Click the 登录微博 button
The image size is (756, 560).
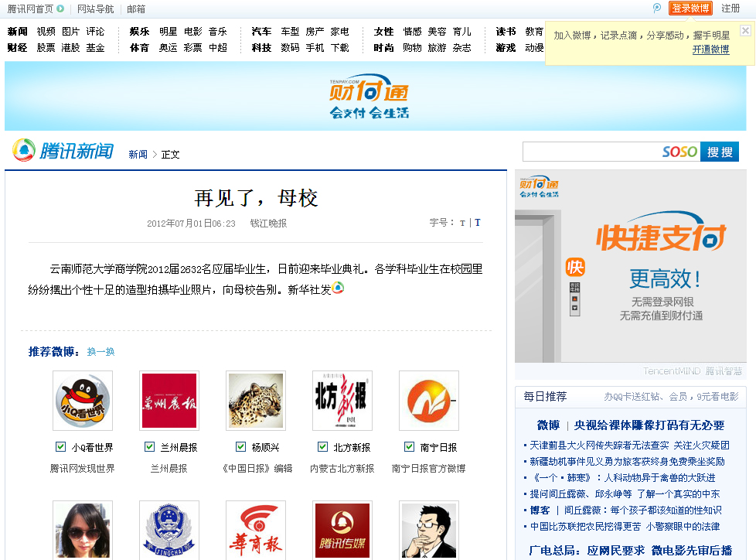point(690,9)
